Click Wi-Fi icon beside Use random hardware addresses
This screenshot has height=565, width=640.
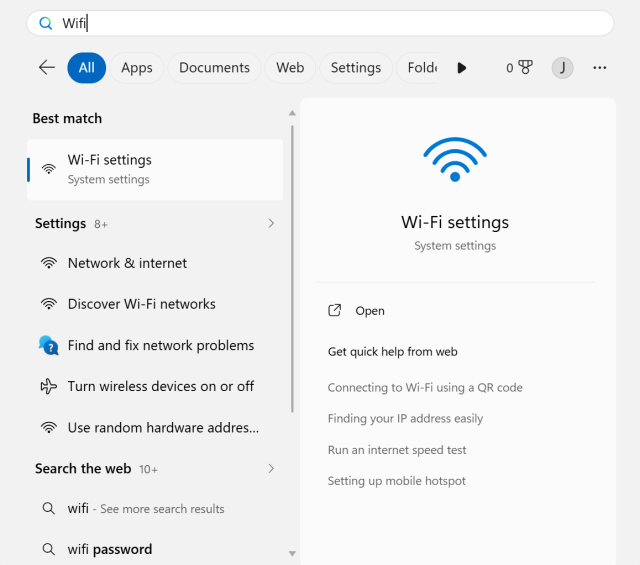point(49,427)
